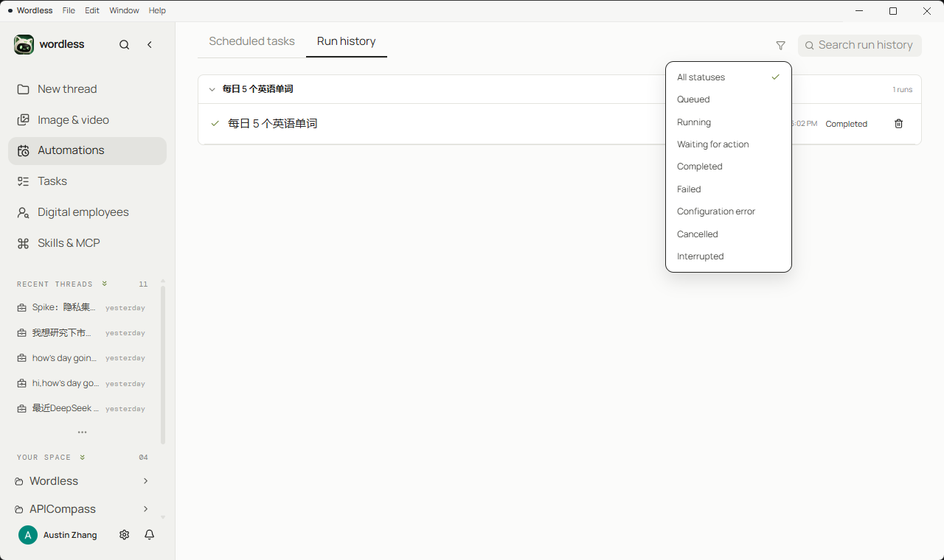
Task: Filter runs by Running status
Action: (729, 122)
